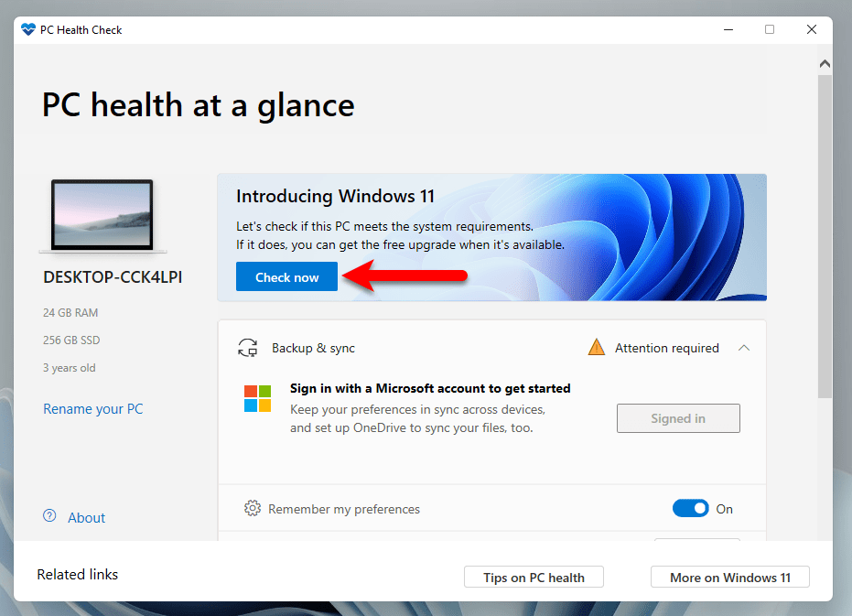Click the orange attention warning triangle
Viewport: 852px width, 616px height.
(x=597, y=347)
